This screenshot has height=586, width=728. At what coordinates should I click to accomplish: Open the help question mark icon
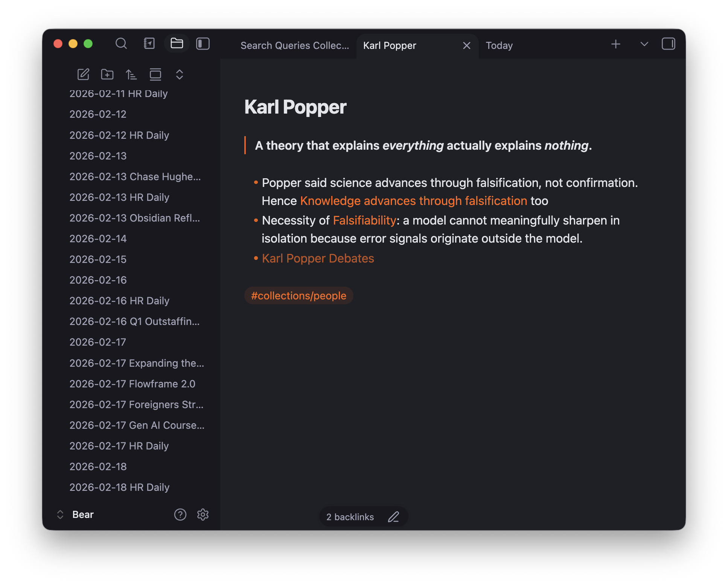180,515
